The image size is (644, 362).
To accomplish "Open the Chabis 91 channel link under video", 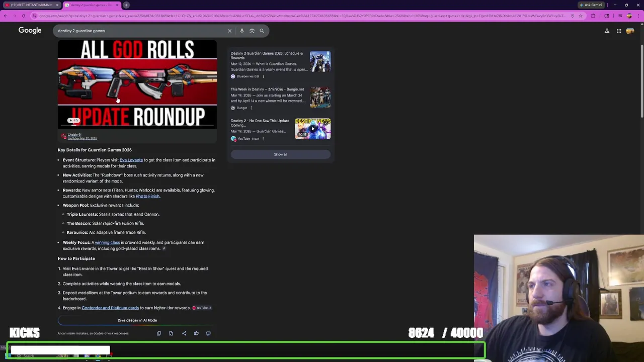I will pos(74,135).
